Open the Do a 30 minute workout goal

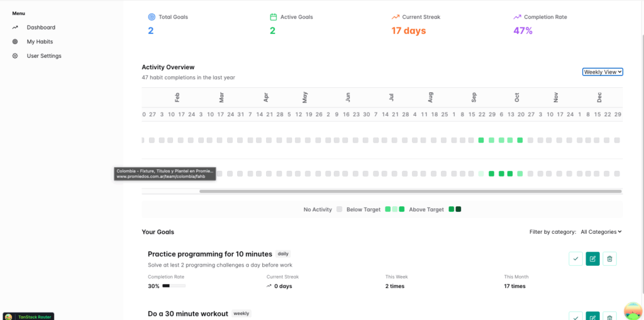[x=188, y=313]
